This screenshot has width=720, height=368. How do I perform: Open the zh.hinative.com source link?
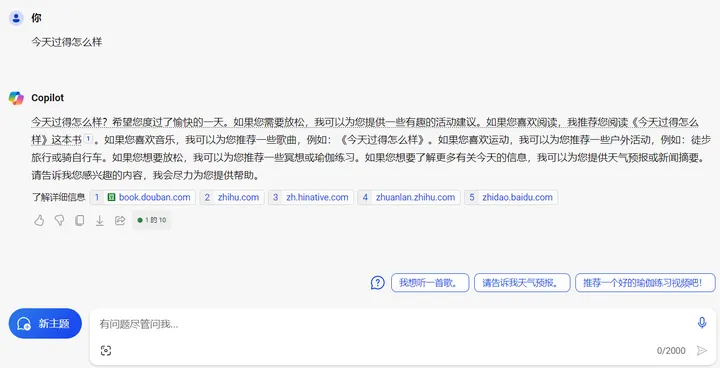311,197
